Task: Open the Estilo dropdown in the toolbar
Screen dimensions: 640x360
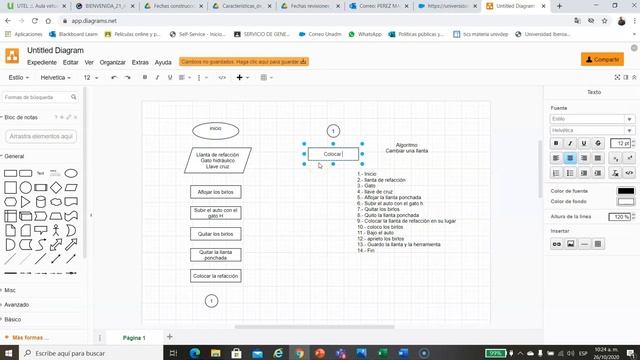Action: [19, 78]
